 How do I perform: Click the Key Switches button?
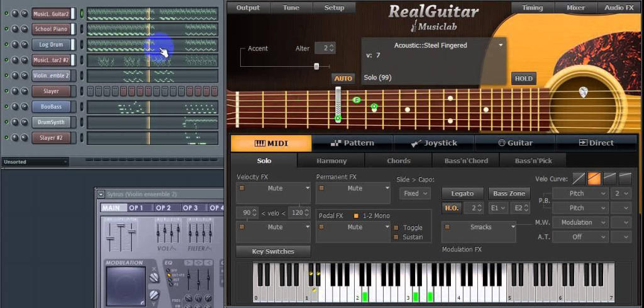[x=273, y=251]
